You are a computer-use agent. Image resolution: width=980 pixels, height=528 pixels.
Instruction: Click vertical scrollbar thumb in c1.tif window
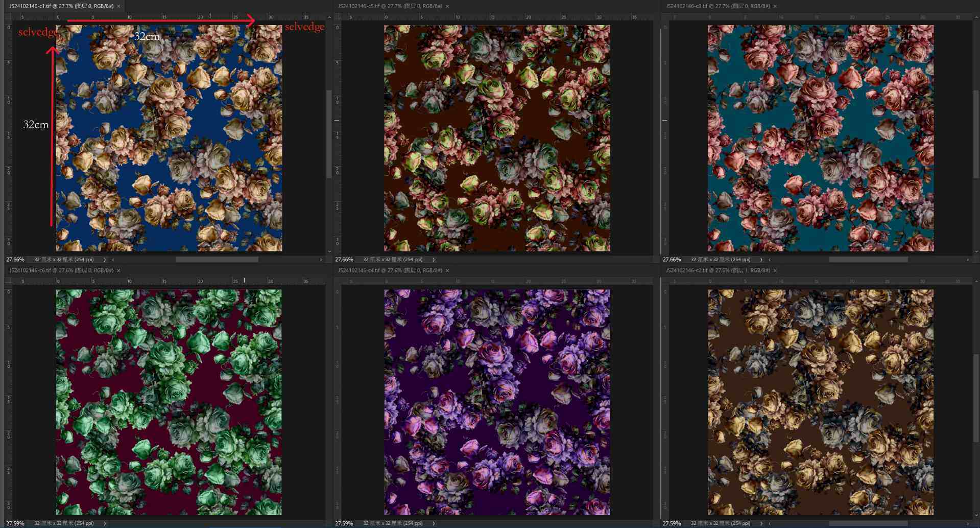pyautogui.click(x=329, y=134)
